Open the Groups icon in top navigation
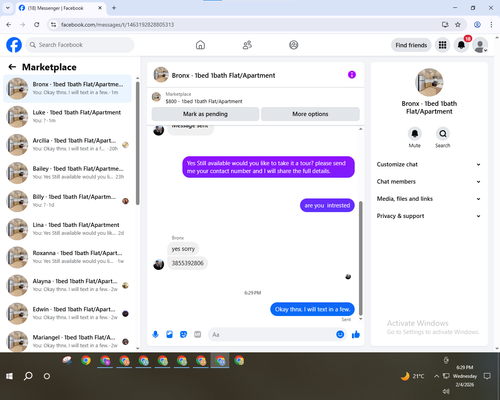Viewport: 500px width, 400px height. pos(294,45)
